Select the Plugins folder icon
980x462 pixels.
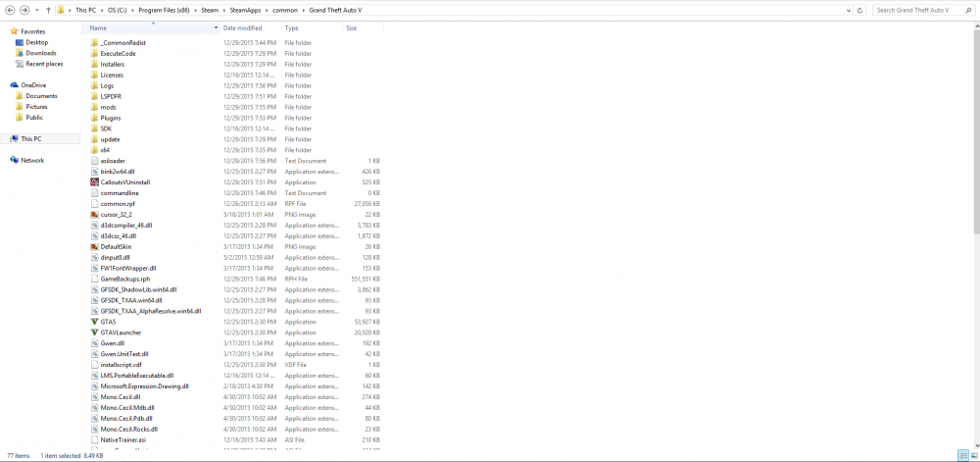[x=94, y=118]
